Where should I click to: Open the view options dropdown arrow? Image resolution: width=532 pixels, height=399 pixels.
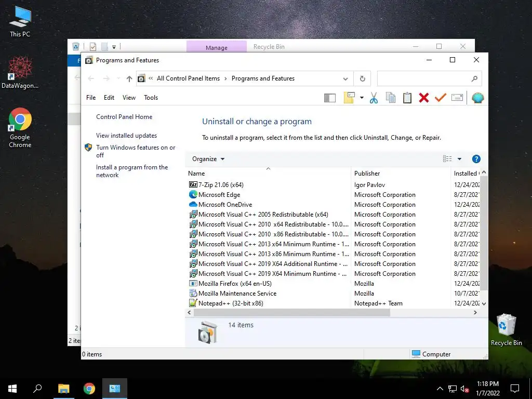459,159
